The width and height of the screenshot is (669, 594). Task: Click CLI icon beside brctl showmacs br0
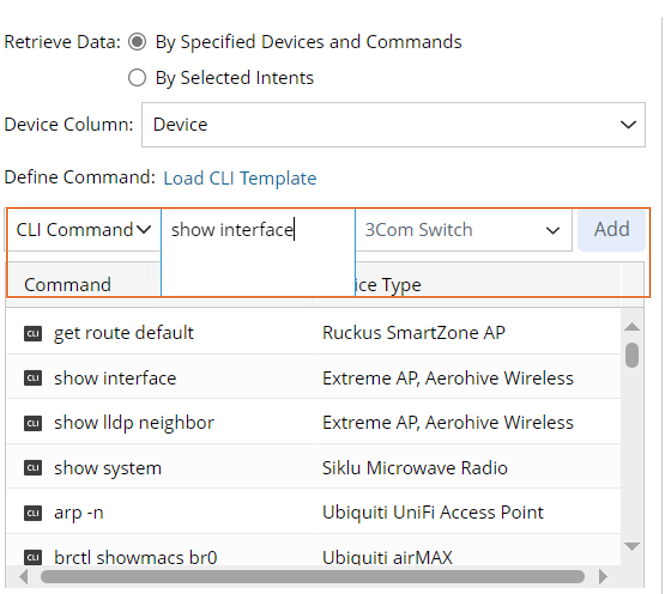pyautogui.click(x=33, y=557)
